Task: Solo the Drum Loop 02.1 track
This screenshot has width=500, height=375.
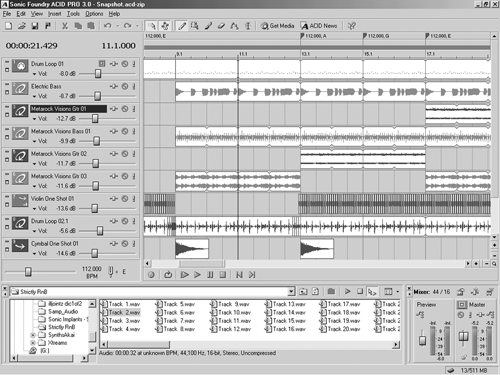Action: [x=134, y=221]
